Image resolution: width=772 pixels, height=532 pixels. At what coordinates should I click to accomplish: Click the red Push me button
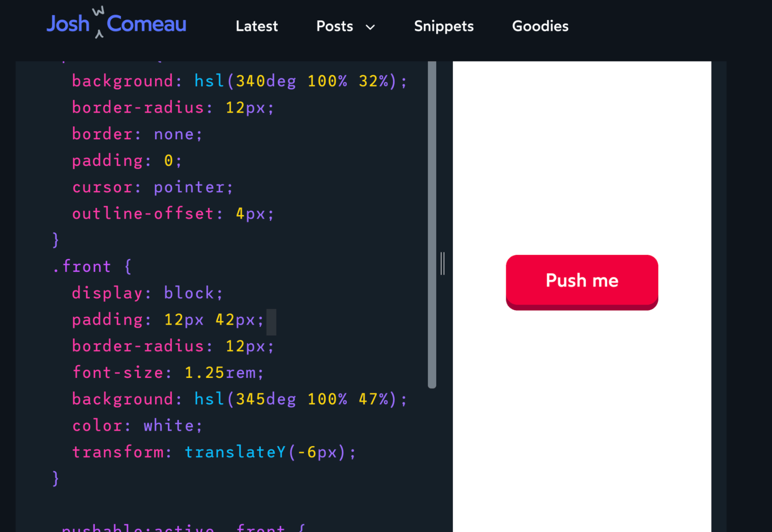pyautogui.click(x=582, y=282)
